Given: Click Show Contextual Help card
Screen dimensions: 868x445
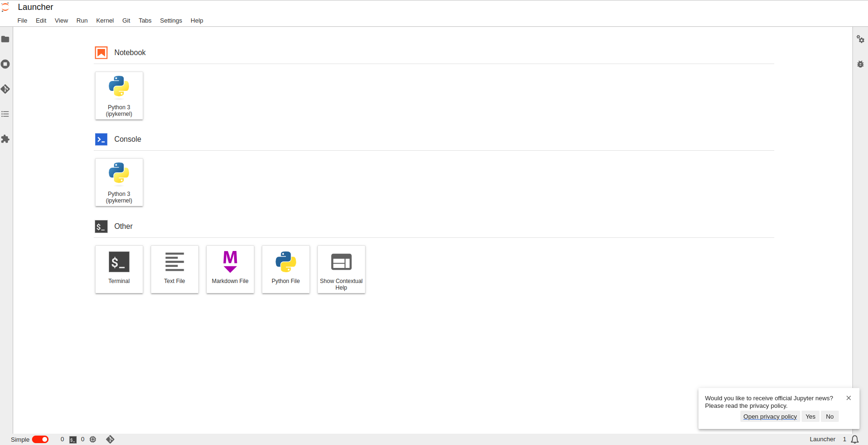Looking at the screenshot, I should click(341, 269).
